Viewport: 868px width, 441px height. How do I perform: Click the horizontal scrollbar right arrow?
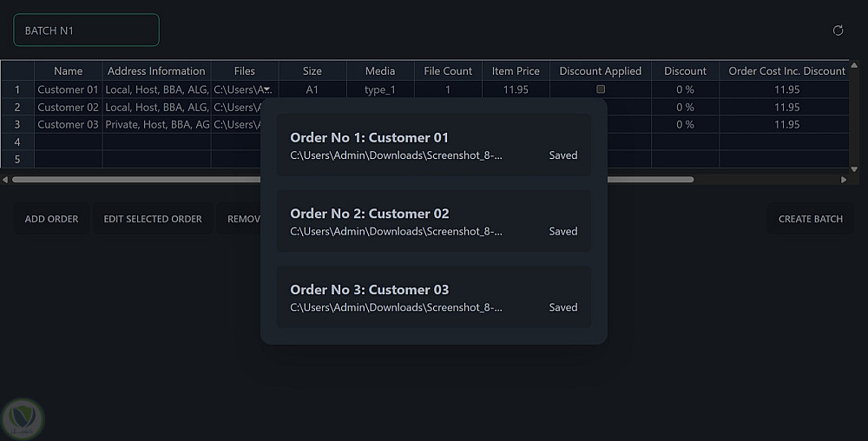(x=844, y=180)
